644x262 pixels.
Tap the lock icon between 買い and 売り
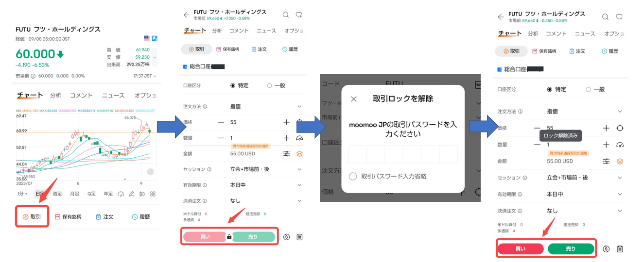[x=229, y=237]
